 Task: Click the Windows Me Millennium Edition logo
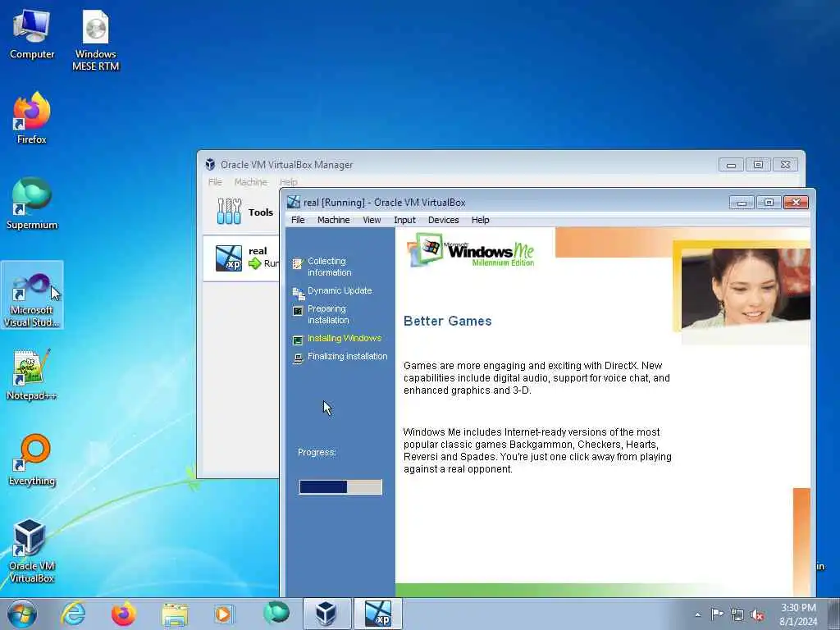472,250
